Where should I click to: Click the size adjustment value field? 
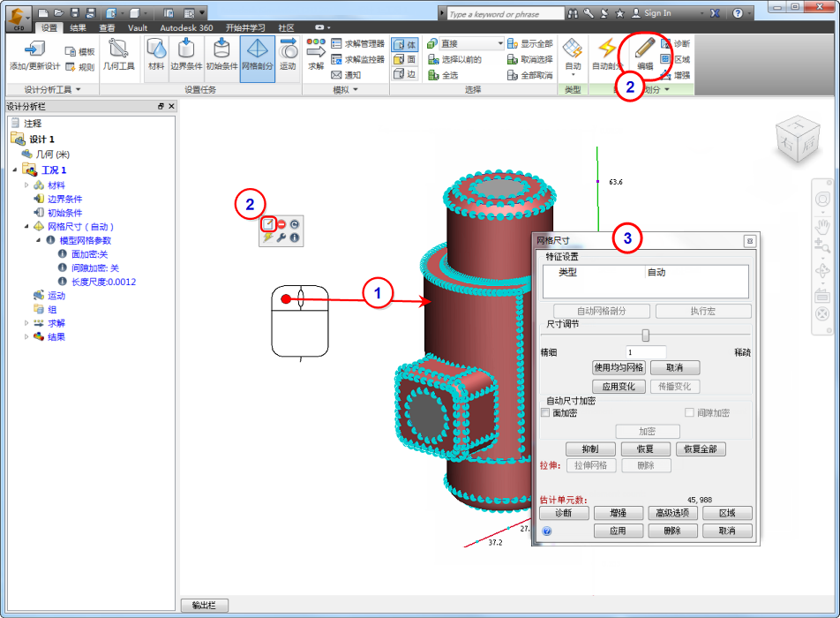click(646, 352)
